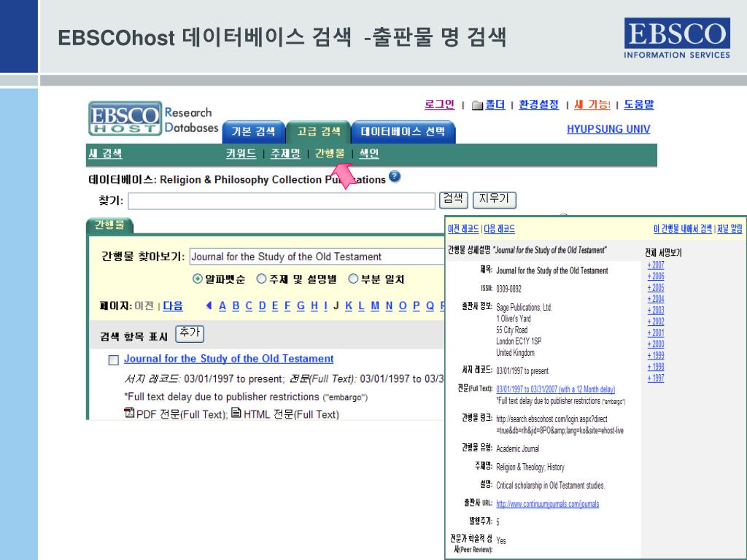Jump to letter M publications
Screen dimensions: 747x560
click(375, 306)
